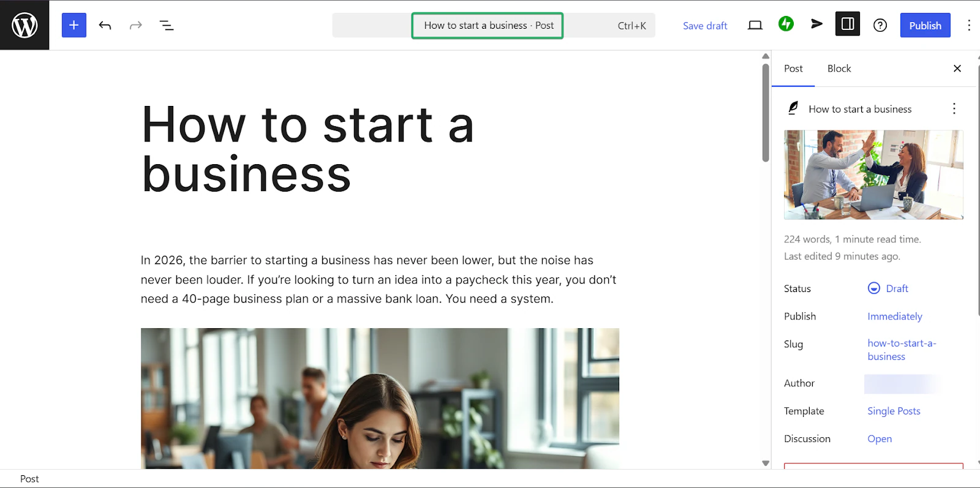This screenshot has width=980, height=488.
Task: Open the Single Posts template link
Action: 894,411
